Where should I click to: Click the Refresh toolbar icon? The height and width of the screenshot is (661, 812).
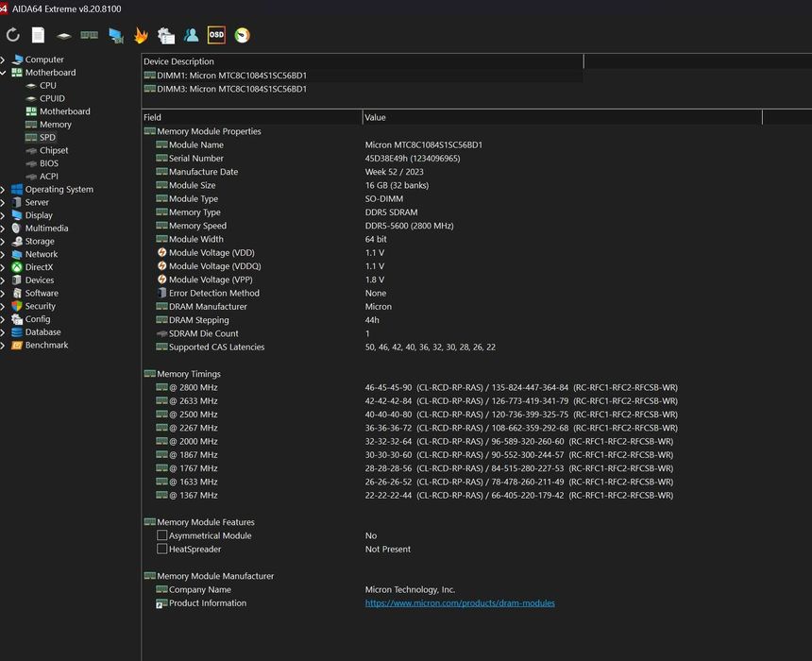13,35
